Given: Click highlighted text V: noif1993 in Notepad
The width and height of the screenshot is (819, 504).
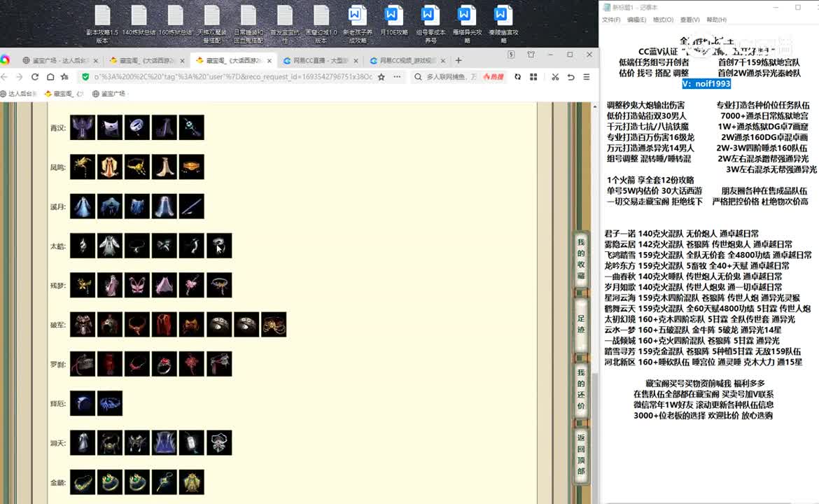Looking at the screenshot, I should [706, 83].
